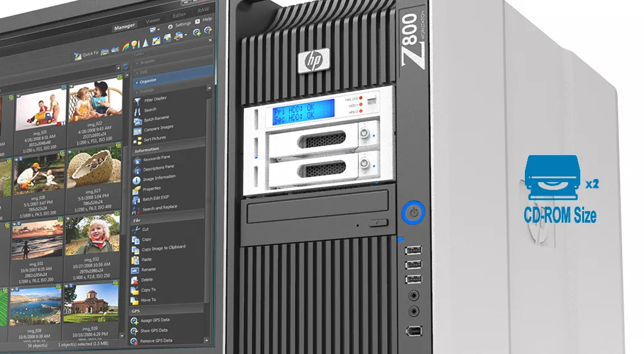Click the refresh icon beside the path bar

point(126,66)
